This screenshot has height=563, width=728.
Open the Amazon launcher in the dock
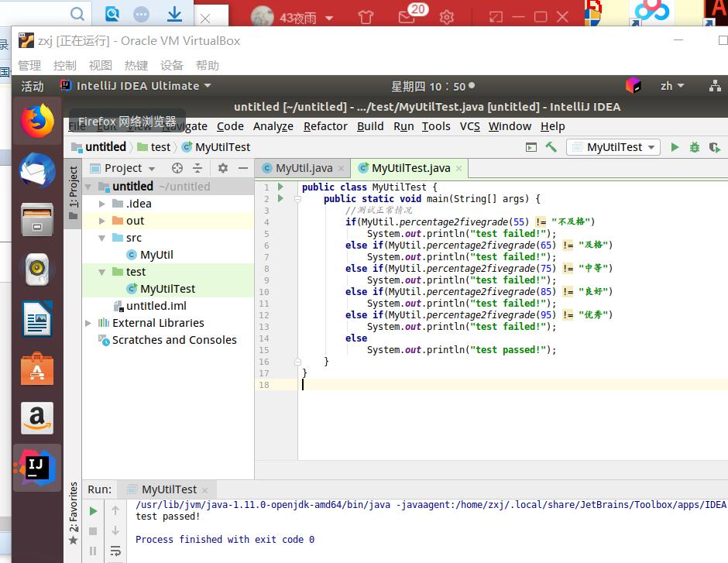[37, 418]
